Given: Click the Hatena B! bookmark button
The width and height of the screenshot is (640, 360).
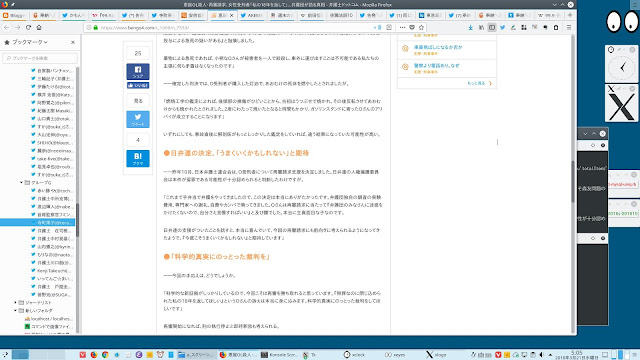Looking at the screenshot, I should click(138, 158).
